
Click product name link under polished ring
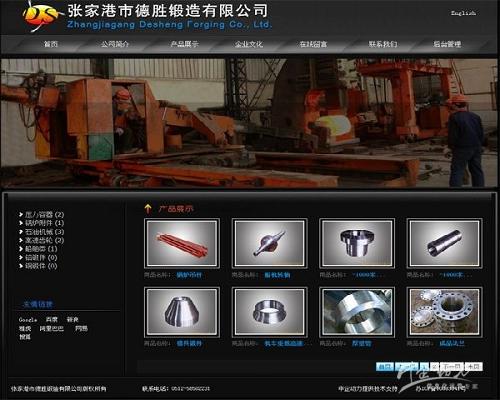[287, 343]
